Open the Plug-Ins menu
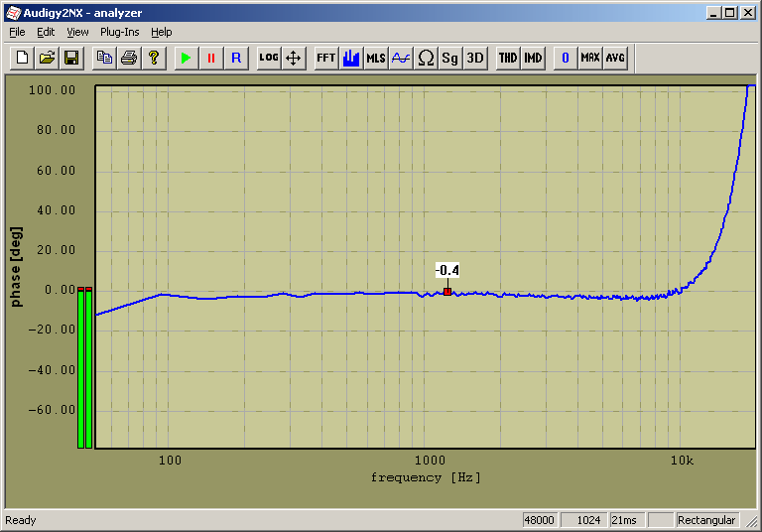The height and width of the screenshot is (532, 762). (x=119, y=32)
